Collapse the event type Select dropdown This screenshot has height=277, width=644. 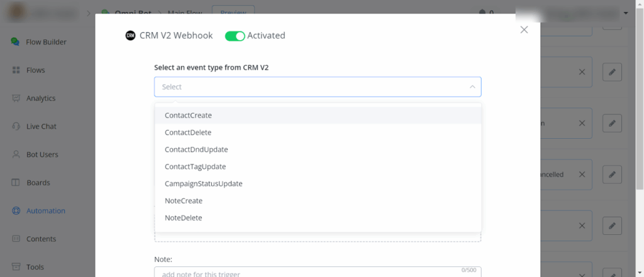472,87
